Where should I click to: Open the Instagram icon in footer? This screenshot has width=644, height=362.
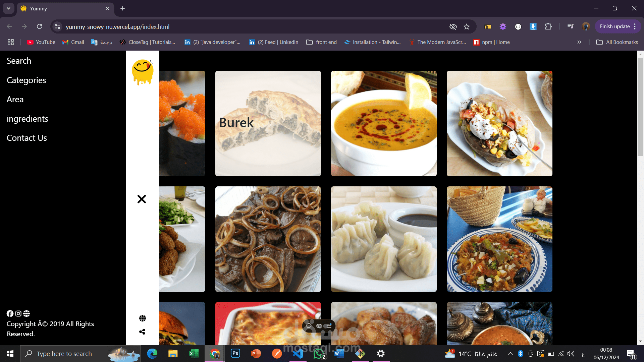click(18, 313)
